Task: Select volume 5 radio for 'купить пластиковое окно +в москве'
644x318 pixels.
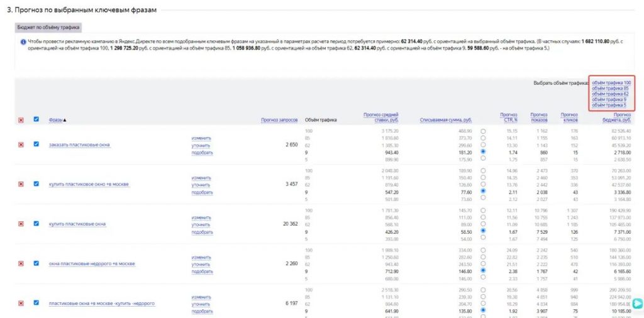Action: point(483,198)
